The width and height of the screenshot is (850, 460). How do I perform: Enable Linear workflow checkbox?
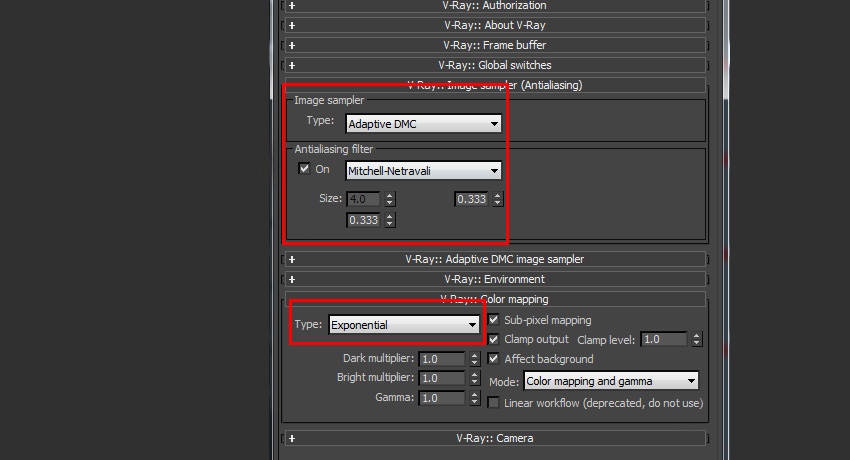point(493,403)
